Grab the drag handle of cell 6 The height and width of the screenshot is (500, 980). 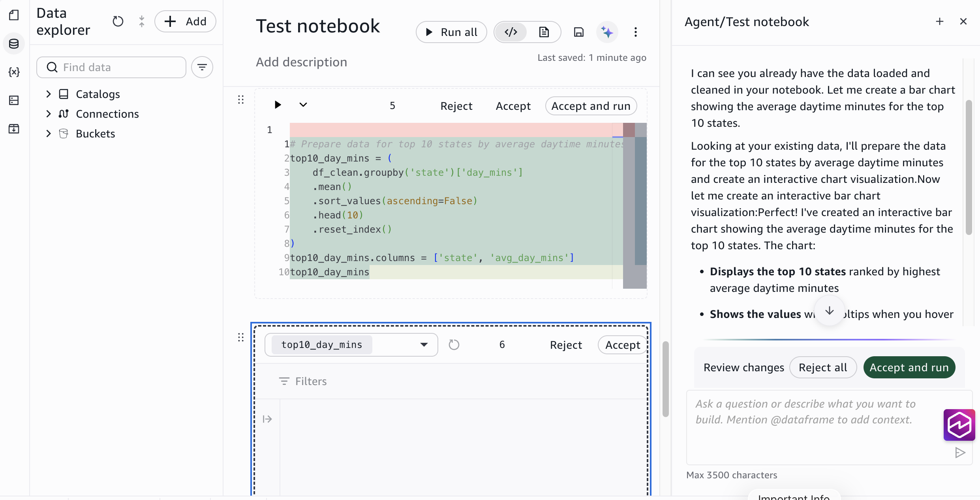coord(241,337)
